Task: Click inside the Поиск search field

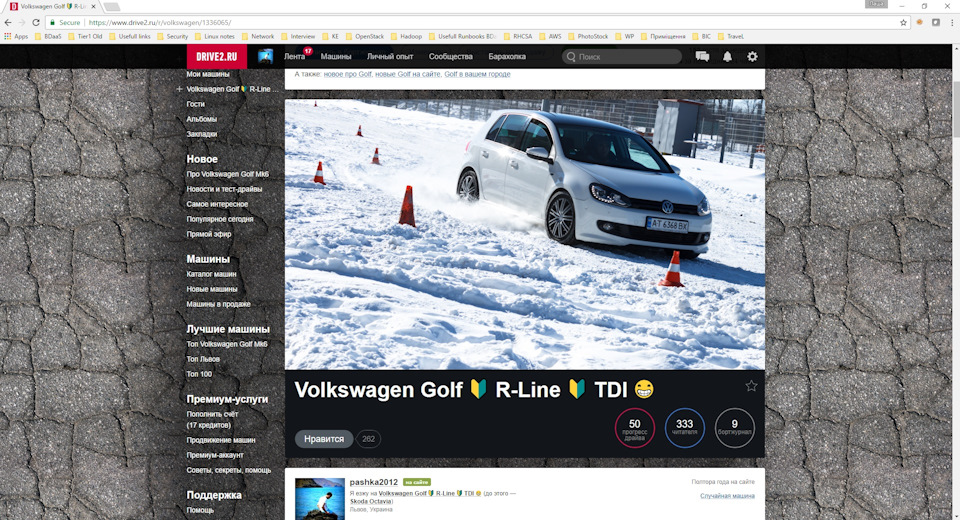Action: coord(622,56)
